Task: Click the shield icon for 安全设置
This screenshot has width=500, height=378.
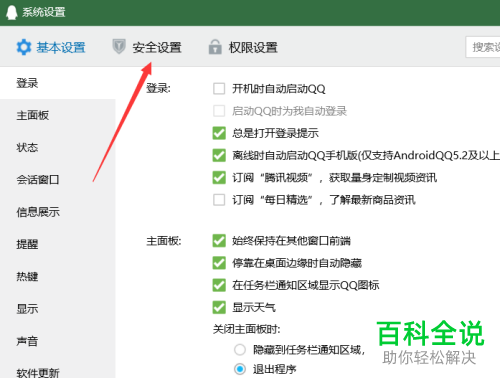Action: click(119, 47)
